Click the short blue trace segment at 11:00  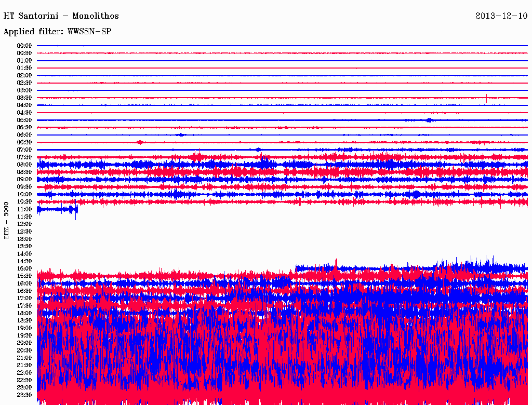pyautogui.click(x=57, y=209)
